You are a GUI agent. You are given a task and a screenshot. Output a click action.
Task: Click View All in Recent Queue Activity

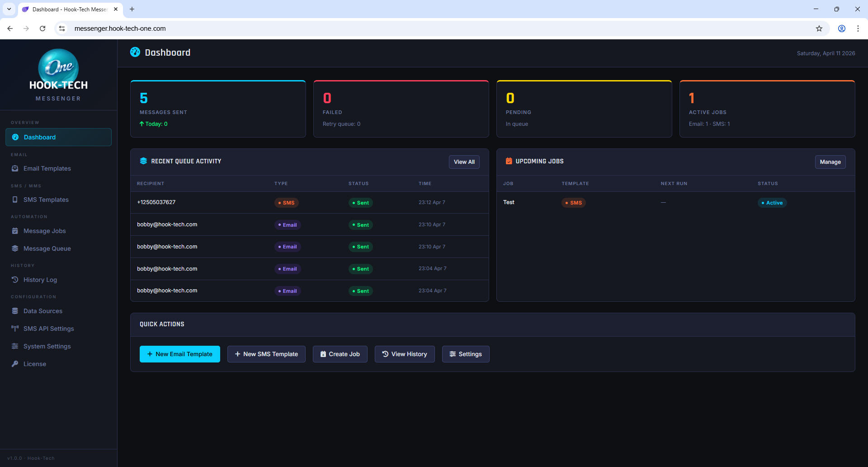(x=464, y=162)
